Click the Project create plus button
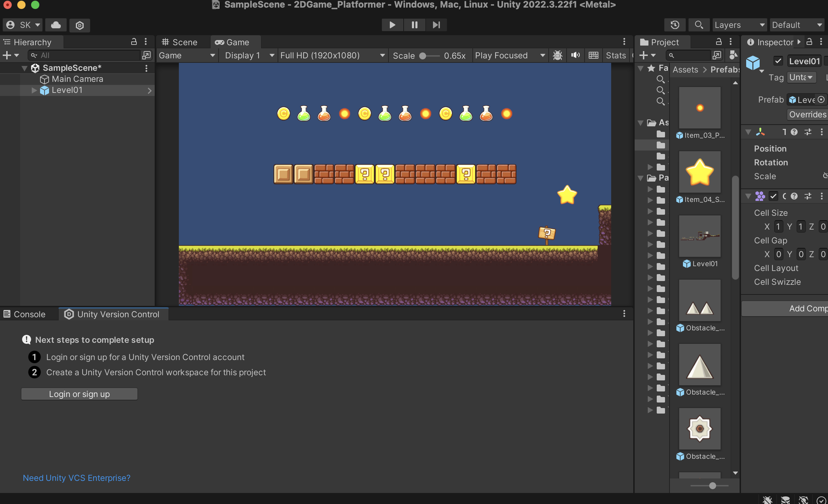Image resolution: width=828 pixels, height=504 pixels. coord(647,55)
